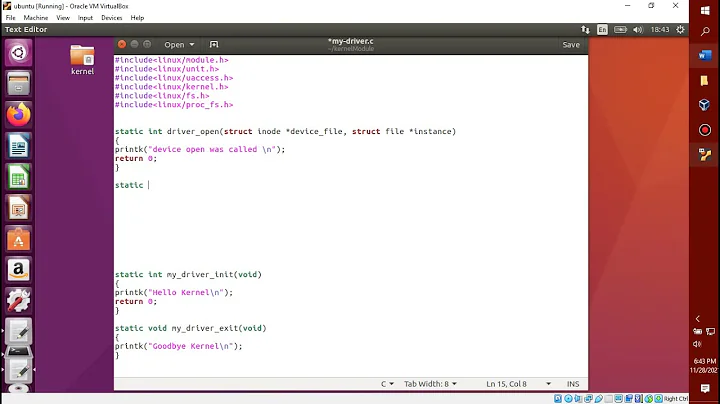Image resolution: width=720 pixels, height=404 pixels.
Task: Toggle INS insert mode in status bar
Action: [573, 384]
